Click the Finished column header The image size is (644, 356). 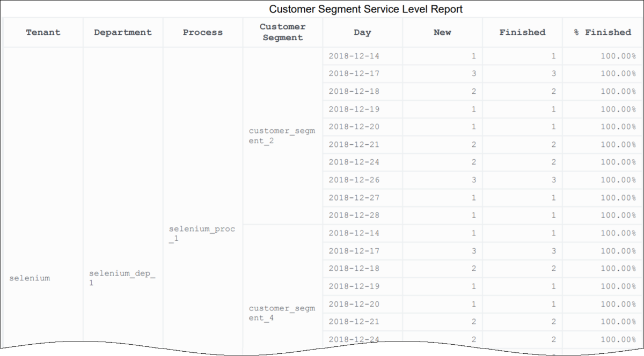pyautogui.click(x=522, y=32)
